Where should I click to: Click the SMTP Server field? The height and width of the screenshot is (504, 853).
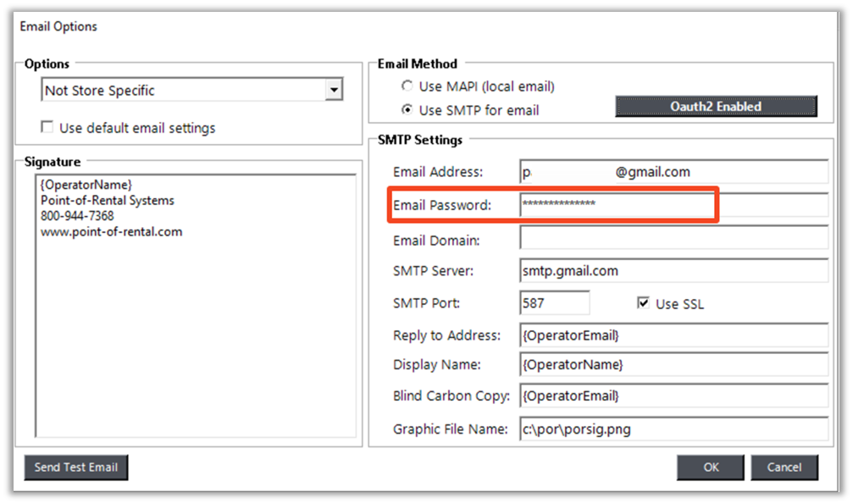[673, 271]
